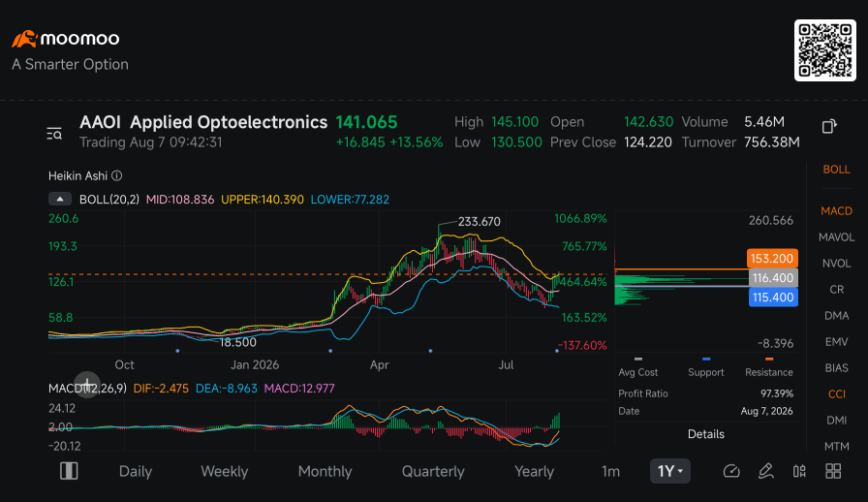Open the Heikin Ashi info icon
Image resolution: width=868 pixels, height=502 pixels.
click(x=117, y=175)
